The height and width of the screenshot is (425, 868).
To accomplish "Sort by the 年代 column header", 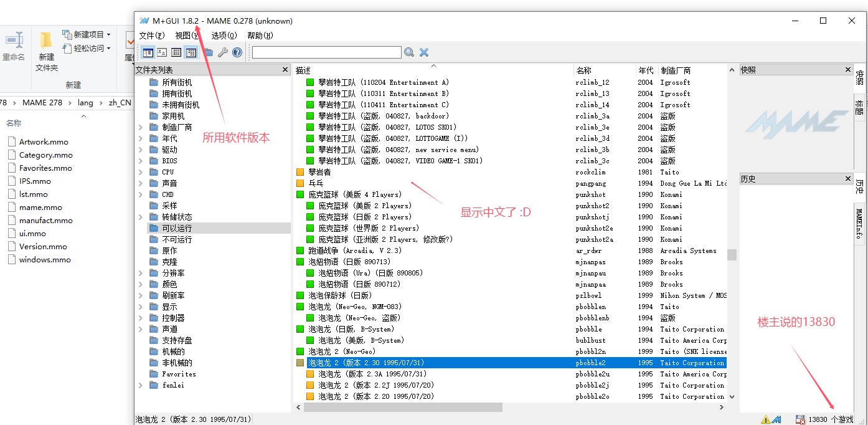I will [x=646, y=70].
